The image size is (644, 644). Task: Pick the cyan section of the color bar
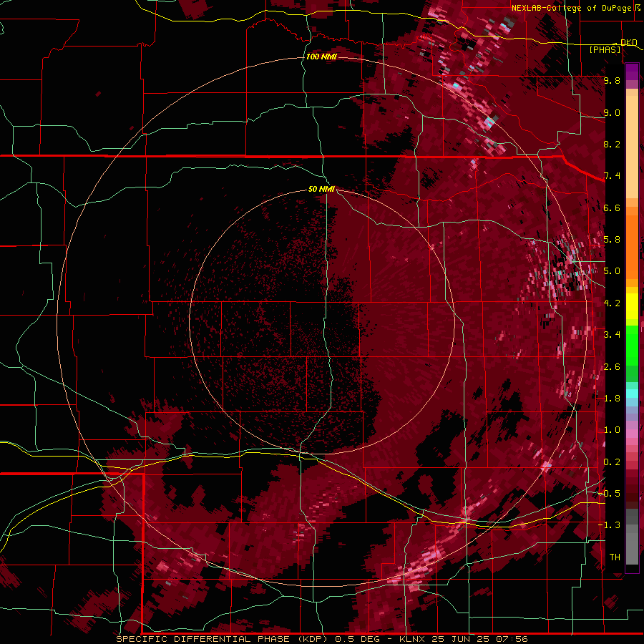pos(632,394)
